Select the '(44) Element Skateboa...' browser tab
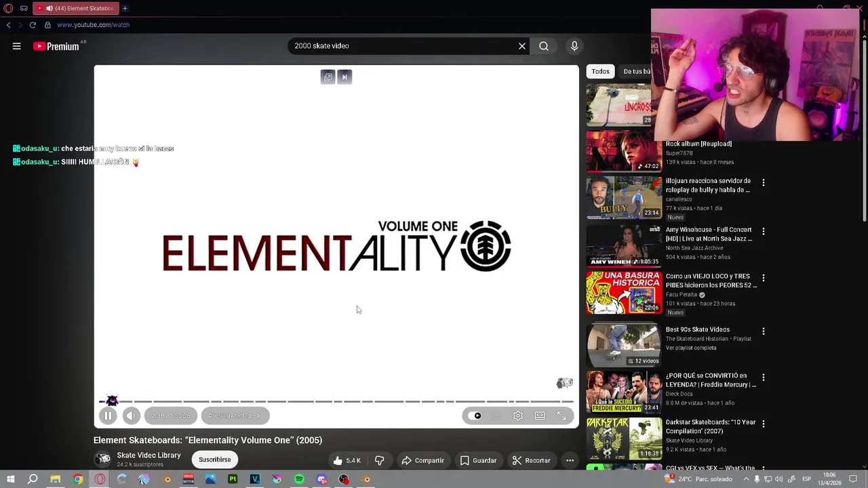Viewport: 868px width, 488px height. pos(75,8)
